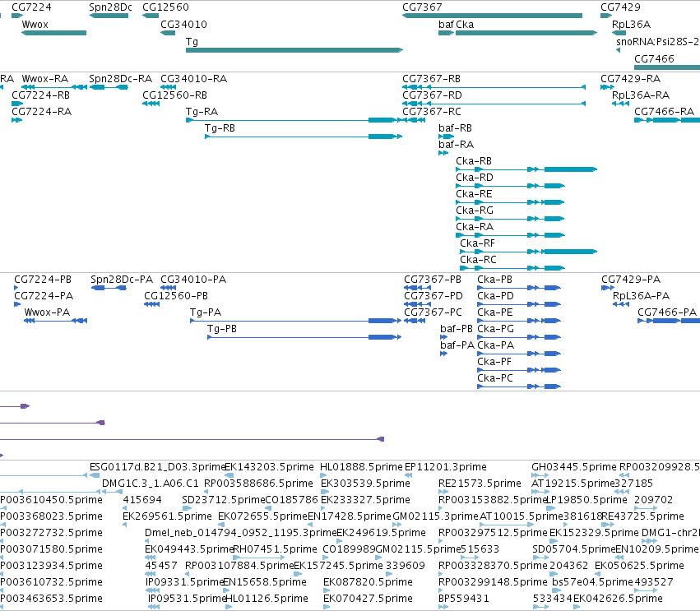Image resolution: width=700 pixels, height=611 pixels.
Task: Click the RpL36A gene label
Action: [x=631, y=25]
